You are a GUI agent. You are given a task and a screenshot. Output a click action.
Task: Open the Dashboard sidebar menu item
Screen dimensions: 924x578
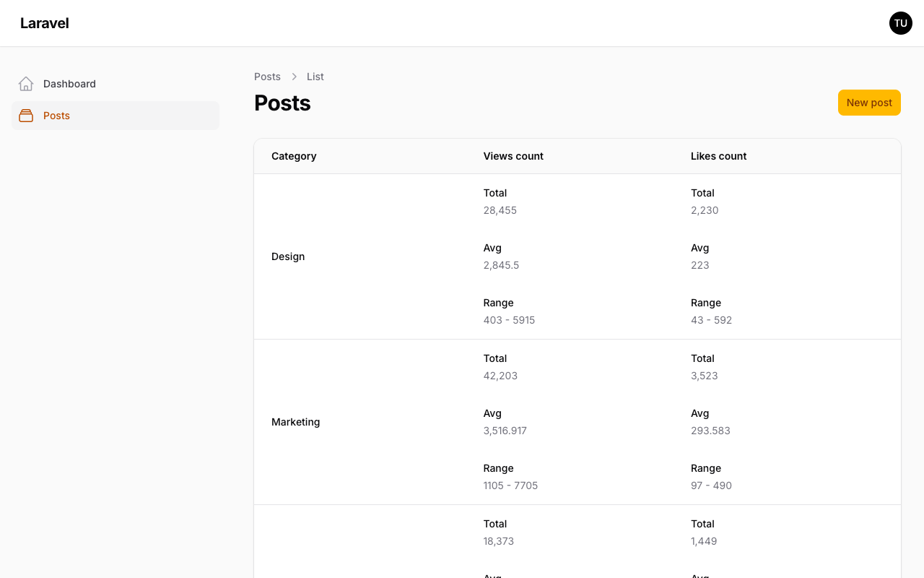tap(69, 84)
